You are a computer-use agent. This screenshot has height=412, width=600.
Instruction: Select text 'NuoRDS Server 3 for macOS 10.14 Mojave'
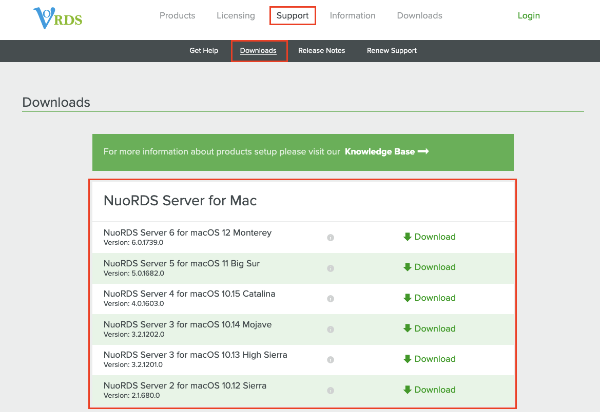click(x=188, y=325)
